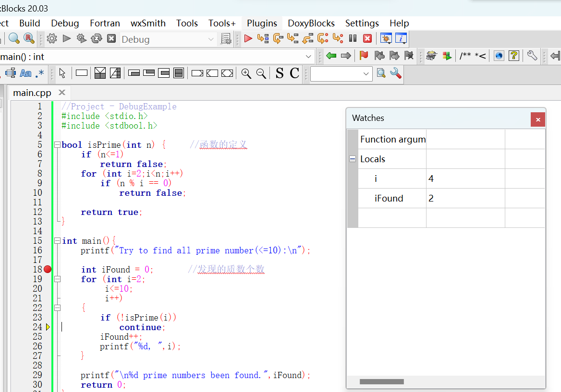Screen dimensions: 561x392
Task: Zoom out with the minus magnifier
Action: click(261, 73)
